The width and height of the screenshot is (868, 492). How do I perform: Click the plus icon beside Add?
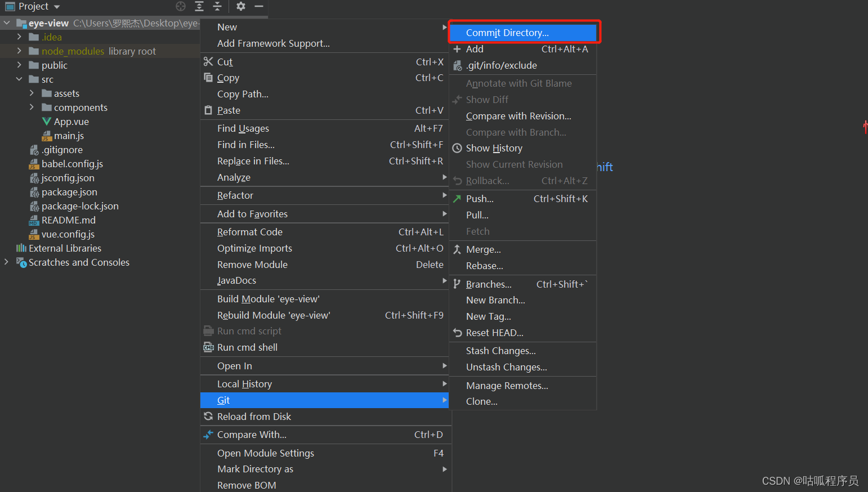pyautogui.click(x=457, y=49)
